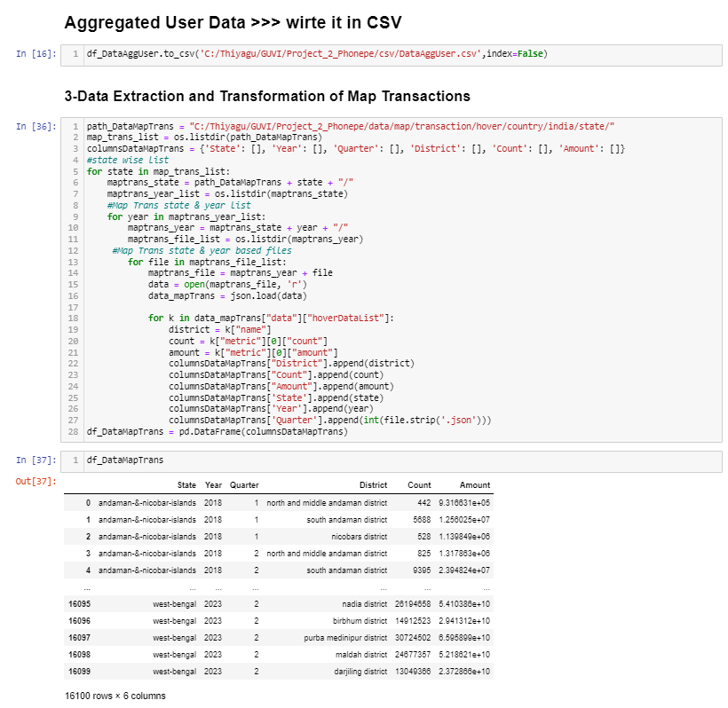Click the District column header in the output table
The image size is (728, 708).
(374, 485)
